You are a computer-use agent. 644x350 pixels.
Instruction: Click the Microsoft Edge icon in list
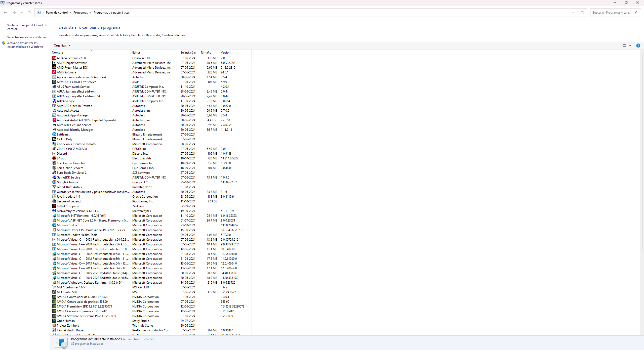[54, 225]
